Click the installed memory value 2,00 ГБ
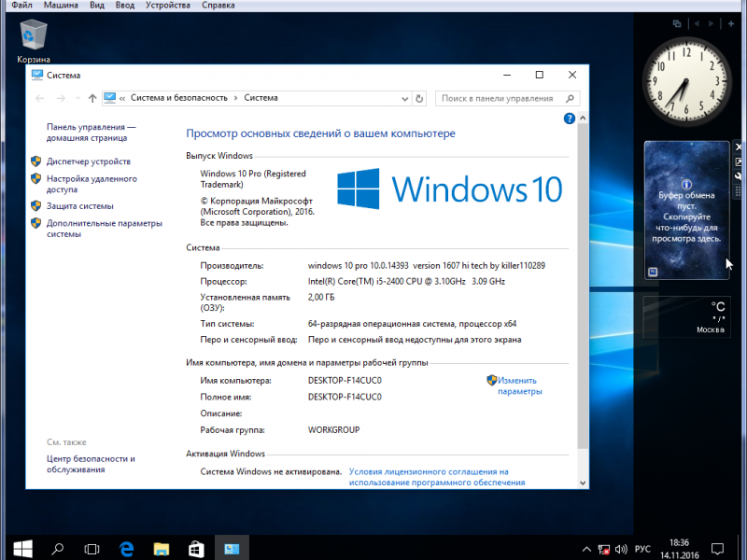Image resolution: width=747 pixels, height=560 pixels. (321, 297)
